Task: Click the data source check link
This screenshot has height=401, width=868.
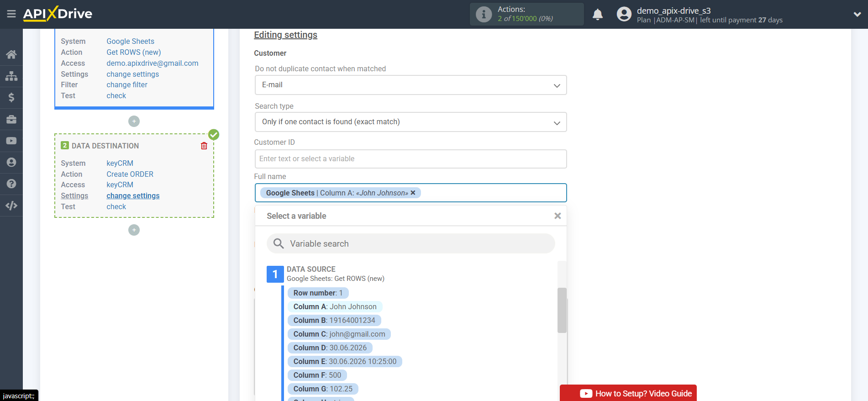Action: point(116,95)
